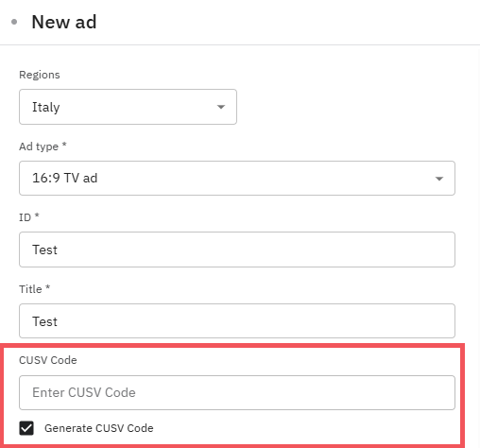This screenshot has height=448, width=480.
Task: Click the New ad heading
Action: [x=64, y=22]
